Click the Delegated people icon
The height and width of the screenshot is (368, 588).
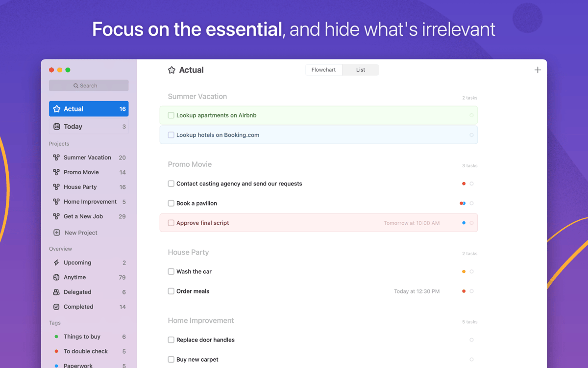[56, 292]
